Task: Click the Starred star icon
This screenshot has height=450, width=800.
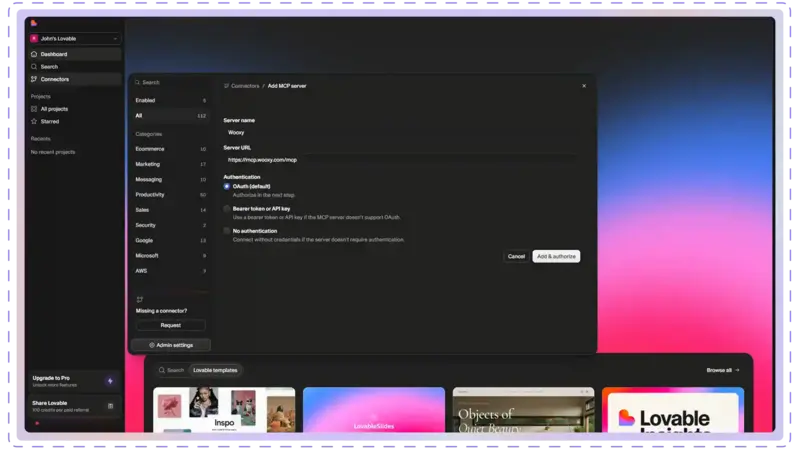Action: pos(34,121)
